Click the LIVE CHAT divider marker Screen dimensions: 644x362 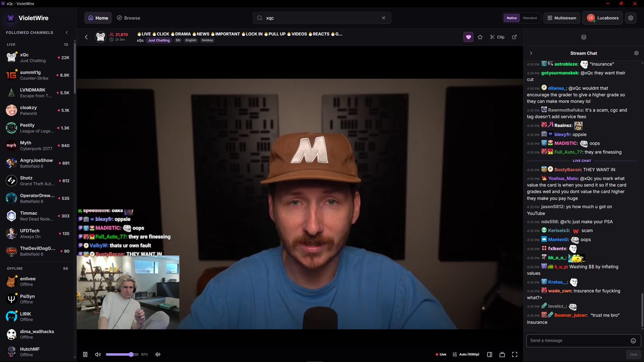(x=582, y=161)
